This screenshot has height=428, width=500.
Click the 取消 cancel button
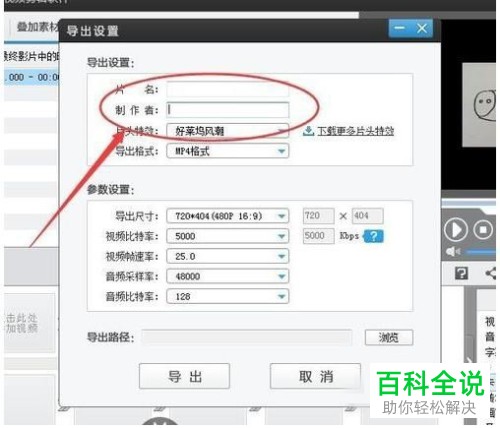(x=315, y=376)
